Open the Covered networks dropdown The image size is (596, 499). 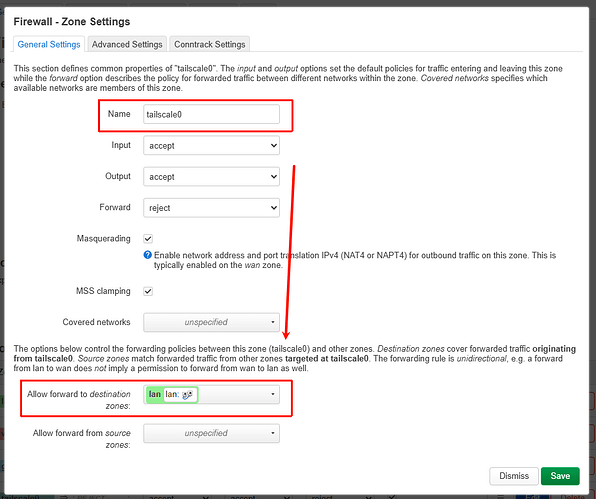click(211, 322)
